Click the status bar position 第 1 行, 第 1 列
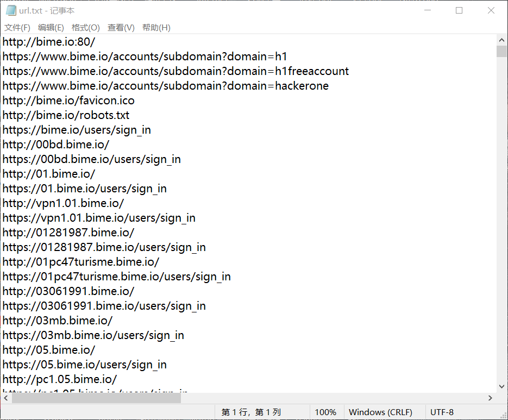The height and width of the screenshot is (420, 508). tap(251, 412)
